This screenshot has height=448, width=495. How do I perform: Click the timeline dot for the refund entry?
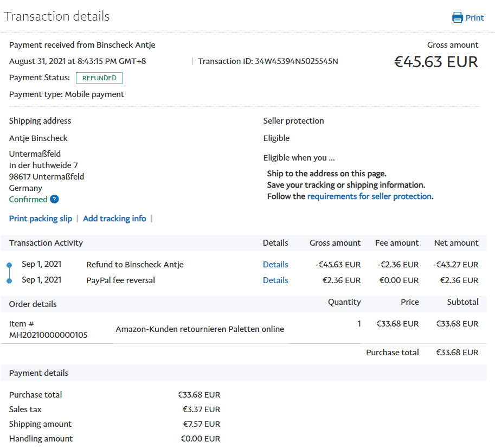click(x=9, y=265)
